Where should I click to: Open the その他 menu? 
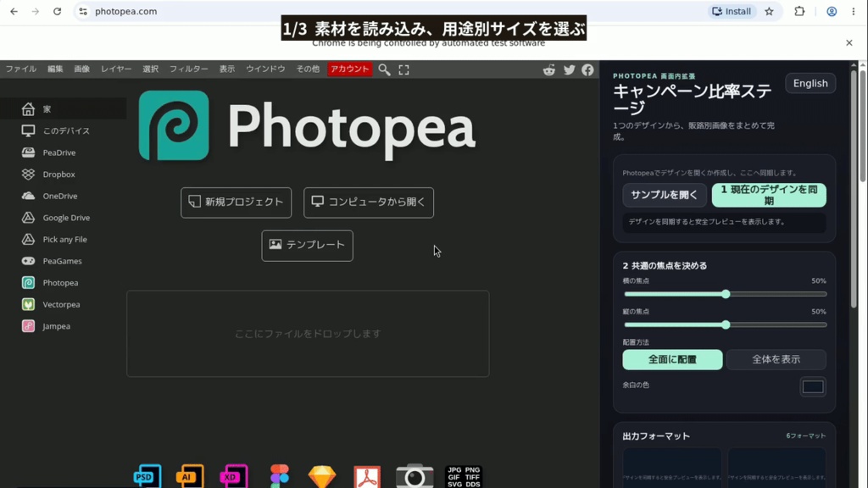pyautogui.click(x=308, y=69)
